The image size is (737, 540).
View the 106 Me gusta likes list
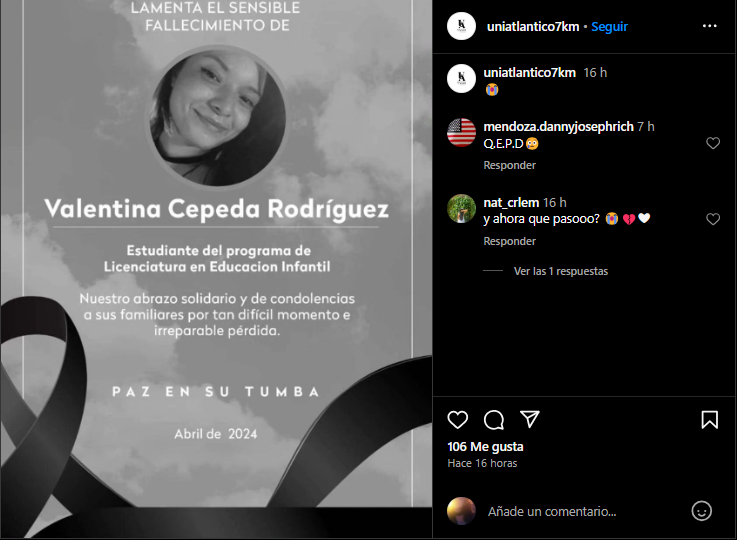[x=485, y=446]
